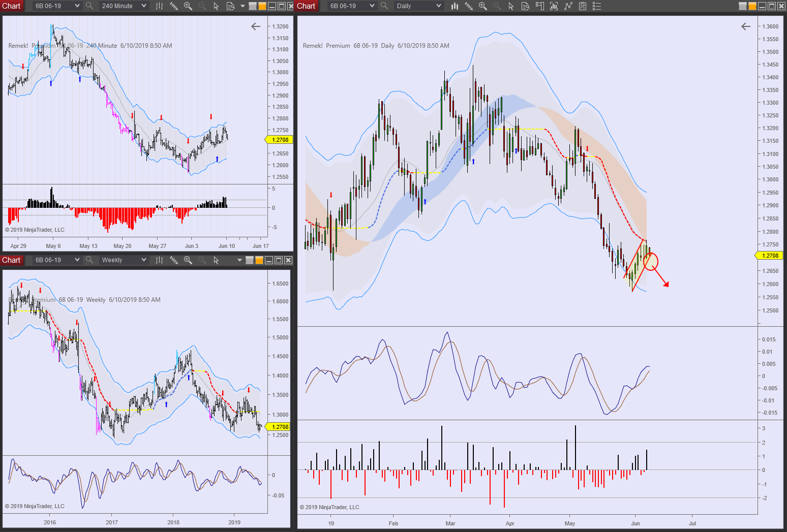Minimize the 240 Minute chart window
The image size is (787, 532).
[271, 6]
